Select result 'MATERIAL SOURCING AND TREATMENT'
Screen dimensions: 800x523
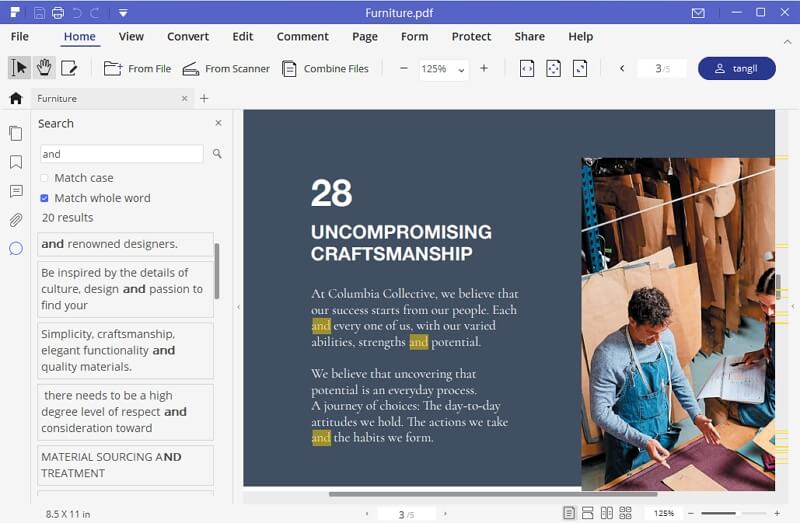(125, 465)
